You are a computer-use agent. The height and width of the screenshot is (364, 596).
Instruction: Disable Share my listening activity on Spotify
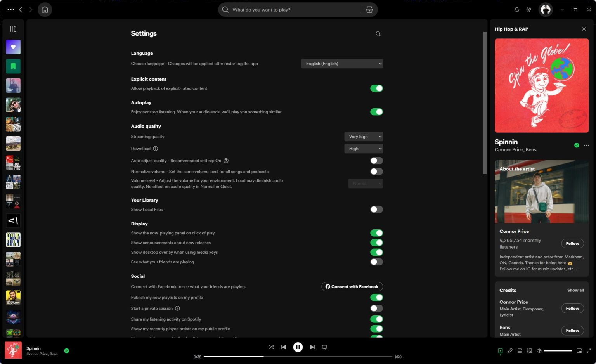coord(376,319)
